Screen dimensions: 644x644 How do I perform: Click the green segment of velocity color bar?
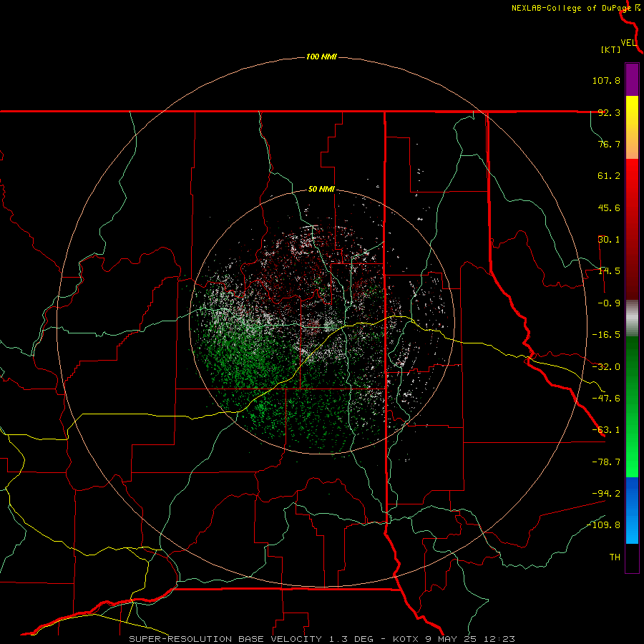point(632,406)
